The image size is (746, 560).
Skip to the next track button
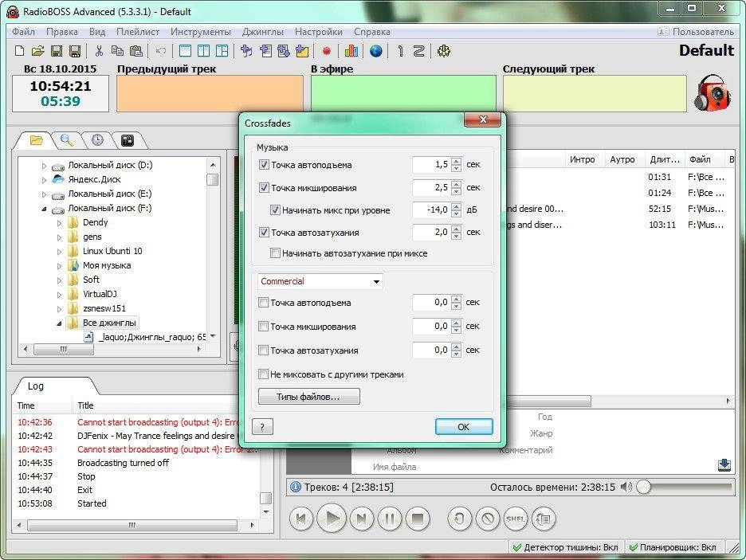click(x=362, y=519)
